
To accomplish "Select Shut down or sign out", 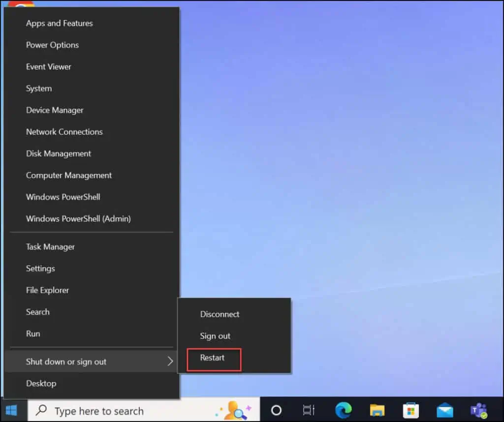I will coord(91,362).
